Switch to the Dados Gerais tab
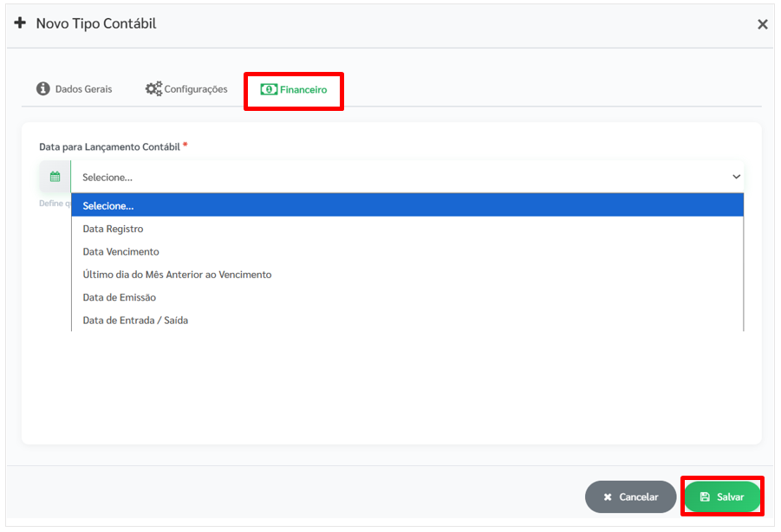 click(x=83, y=89)
